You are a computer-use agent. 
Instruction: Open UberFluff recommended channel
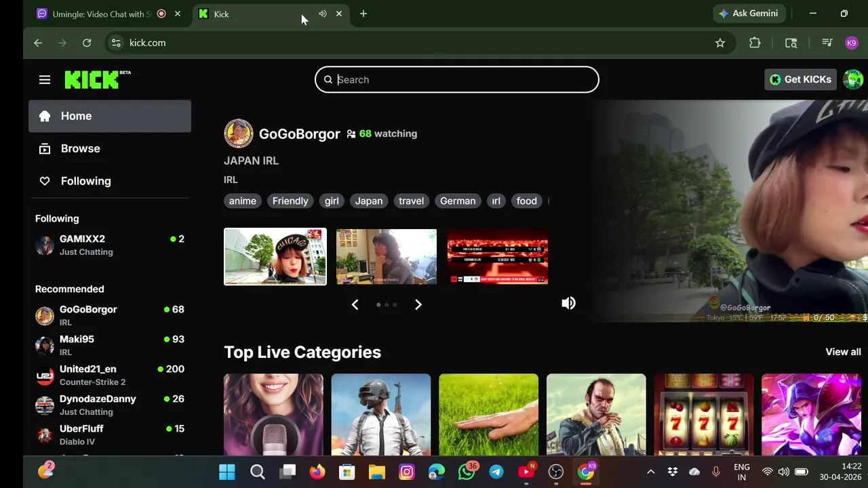click(110, 434)
